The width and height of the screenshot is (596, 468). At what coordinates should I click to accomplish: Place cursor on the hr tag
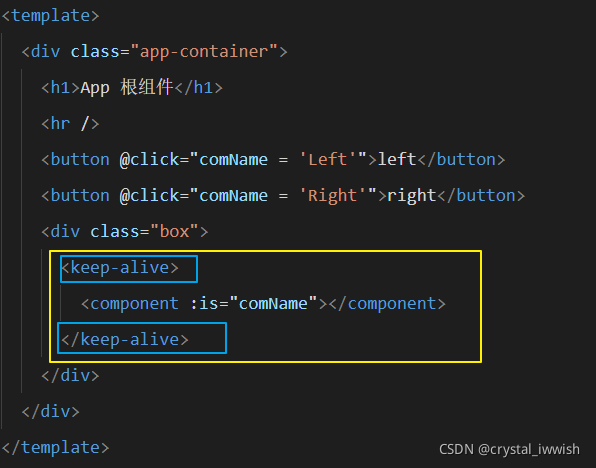click(70, 124)
